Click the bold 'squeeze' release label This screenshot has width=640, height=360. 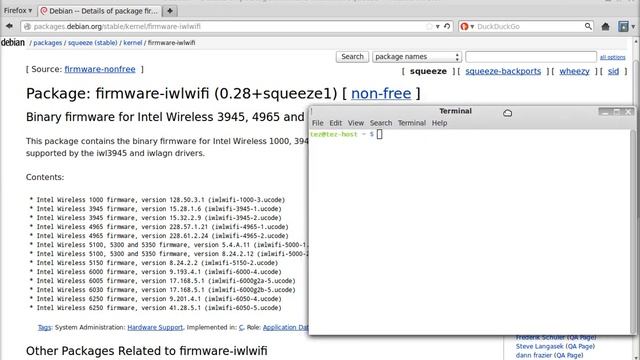[x=428, y=71]
